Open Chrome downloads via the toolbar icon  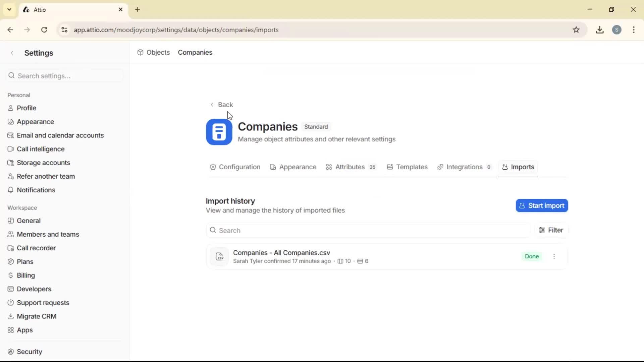[600, 30]
